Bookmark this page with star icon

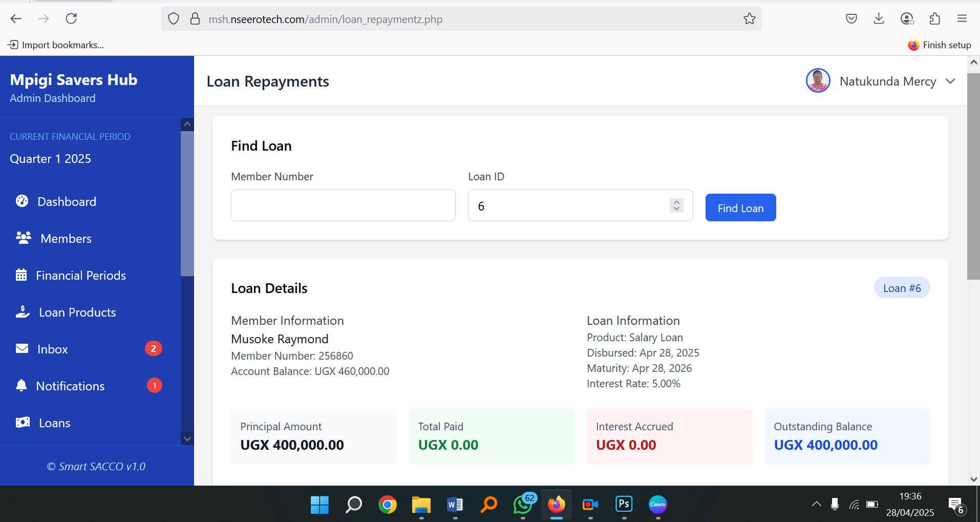[749, 19]
